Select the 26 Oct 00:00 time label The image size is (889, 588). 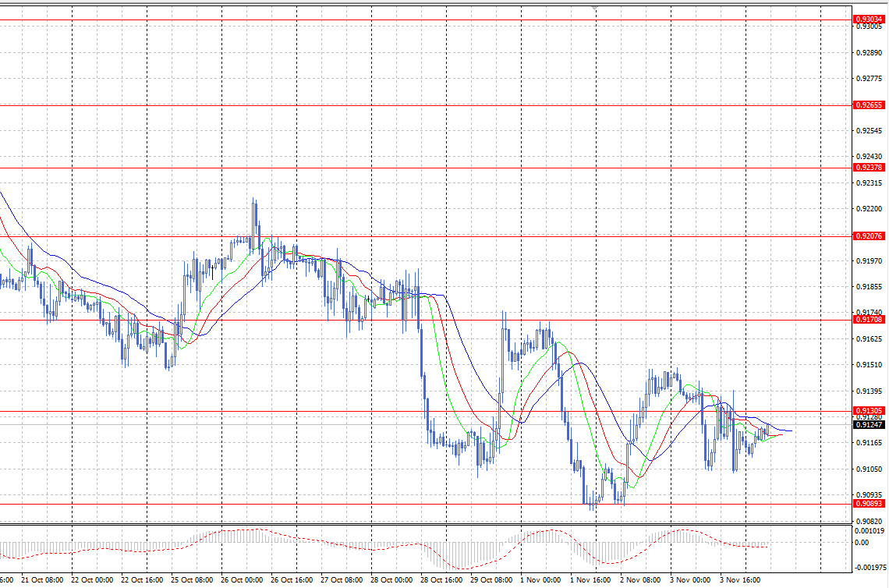242,580
